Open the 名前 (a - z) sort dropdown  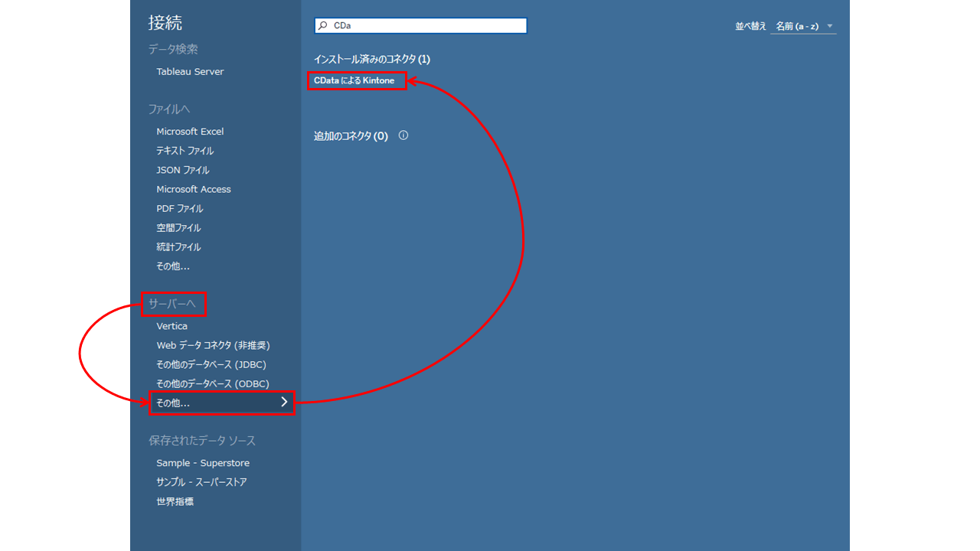tap(804, 26)
